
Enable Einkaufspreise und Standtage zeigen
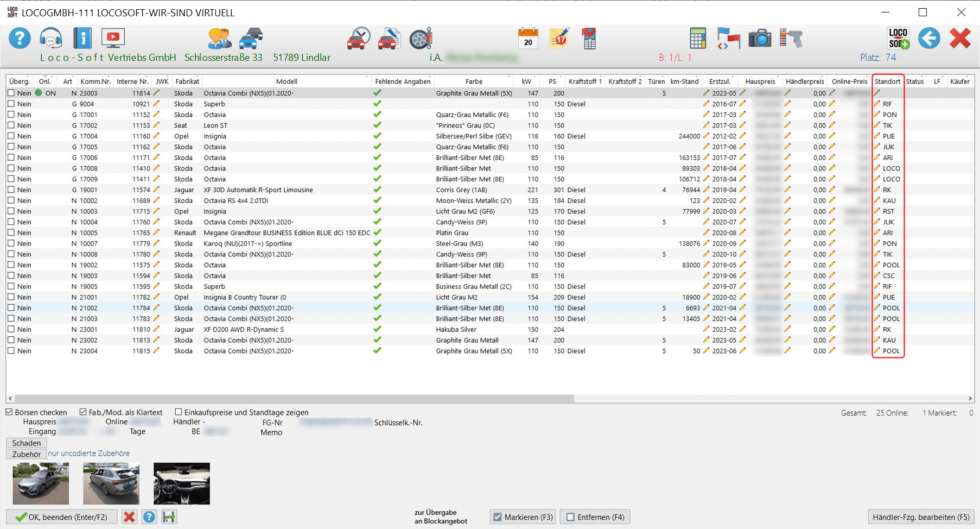(179, 412)
